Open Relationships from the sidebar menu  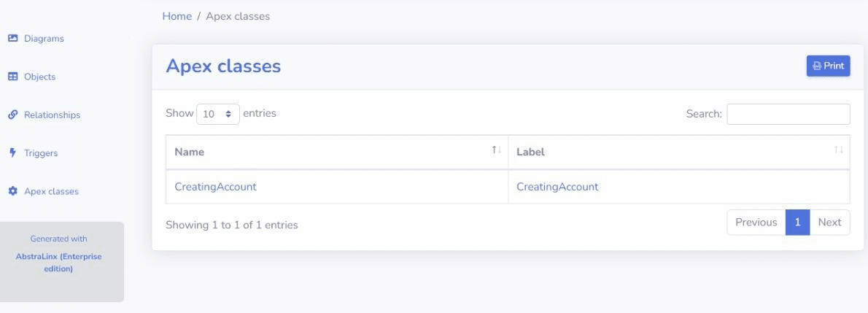click(53, 115)
